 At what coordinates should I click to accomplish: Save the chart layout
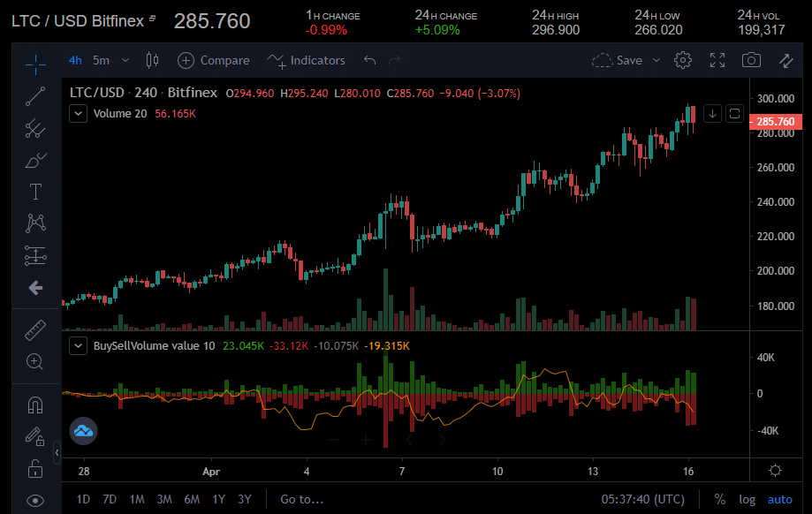(618, 61)
